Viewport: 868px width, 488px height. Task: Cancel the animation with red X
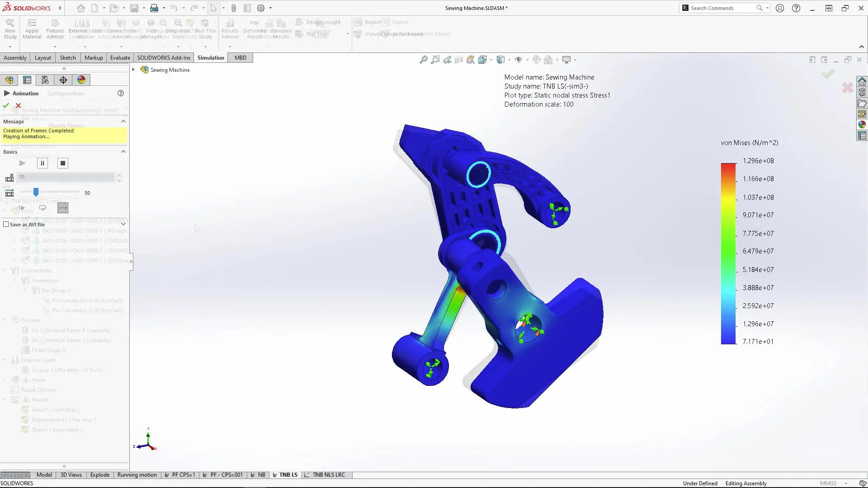coord(18,105)
